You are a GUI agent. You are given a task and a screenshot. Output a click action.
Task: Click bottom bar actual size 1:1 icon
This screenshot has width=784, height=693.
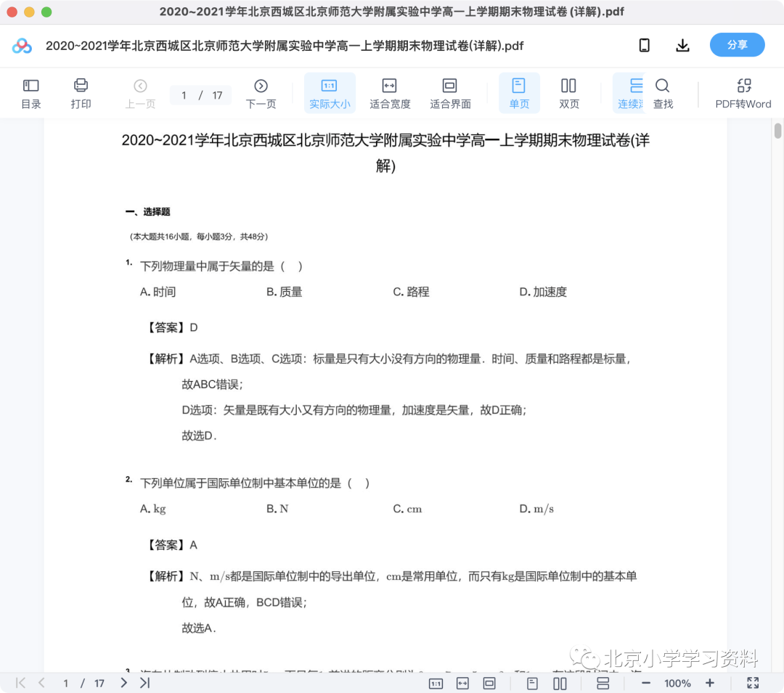pyautogui.click(x=436, y=684)
